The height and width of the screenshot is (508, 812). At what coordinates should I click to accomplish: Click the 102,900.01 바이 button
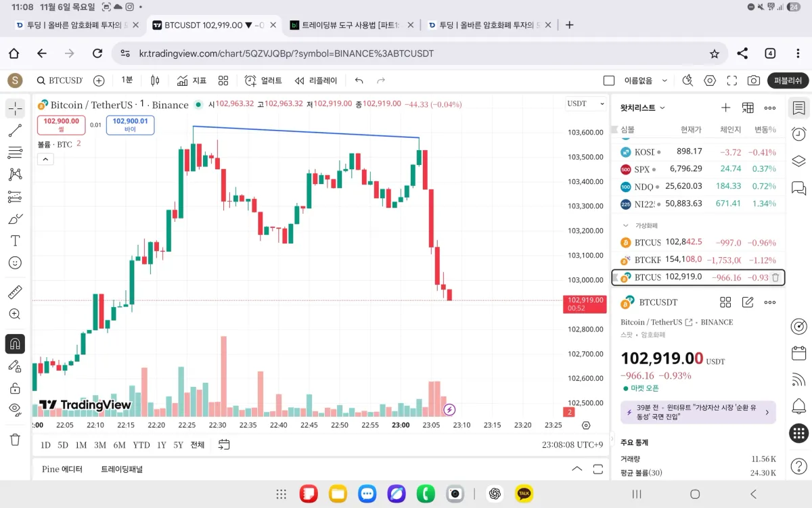tap(130, 125)
